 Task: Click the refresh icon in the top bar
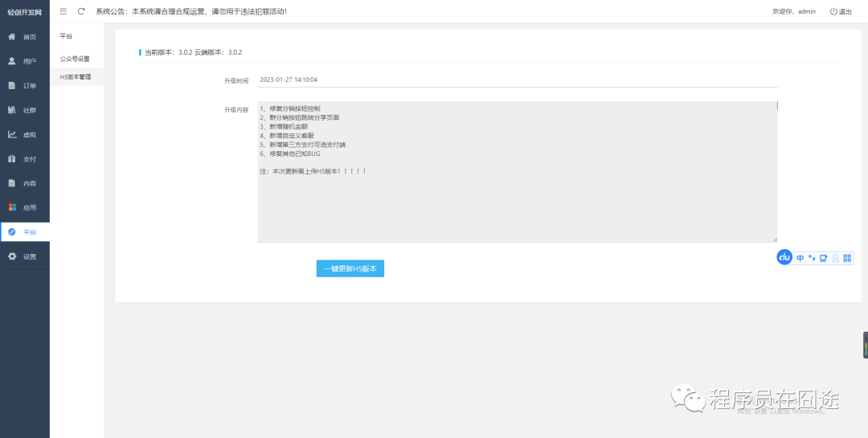tap(81, 11)
